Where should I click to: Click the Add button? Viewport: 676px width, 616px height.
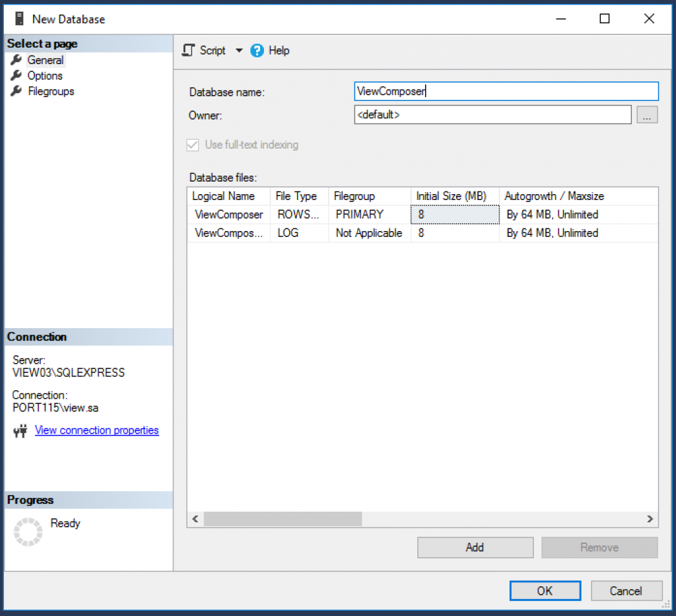[475, 547]
